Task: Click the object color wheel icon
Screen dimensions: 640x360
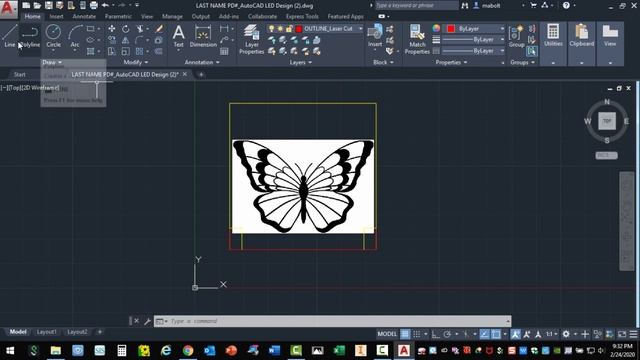Action: 436,28
